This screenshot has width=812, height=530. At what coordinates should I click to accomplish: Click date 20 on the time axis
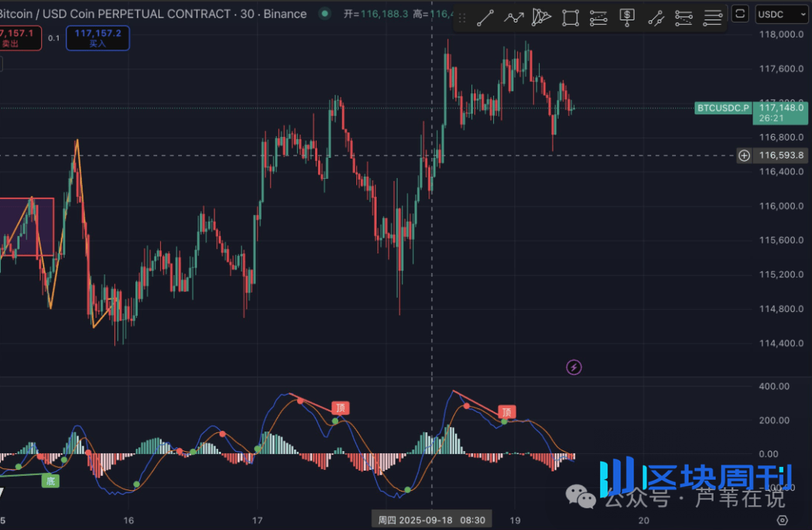(644, 520)
